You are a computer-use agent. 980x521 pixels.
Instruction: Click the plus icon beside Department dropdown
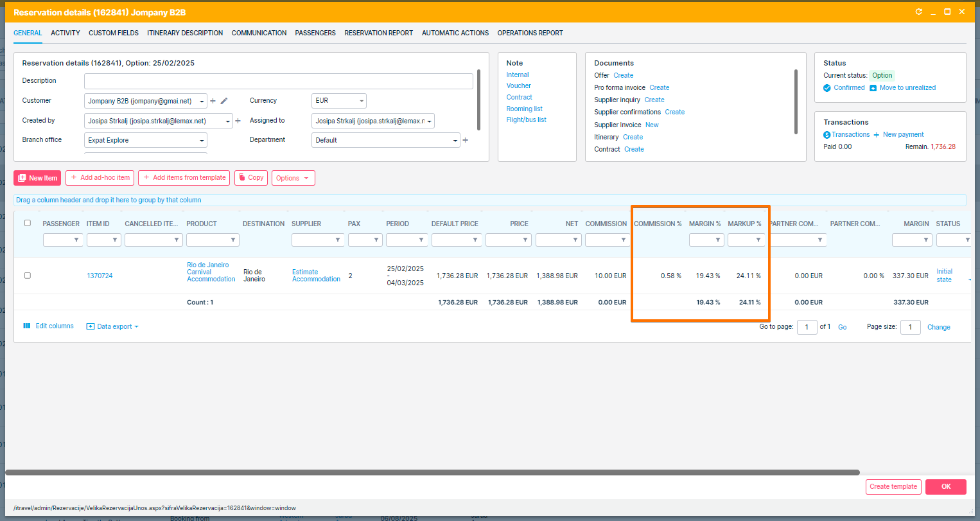(x=466, y=140)
